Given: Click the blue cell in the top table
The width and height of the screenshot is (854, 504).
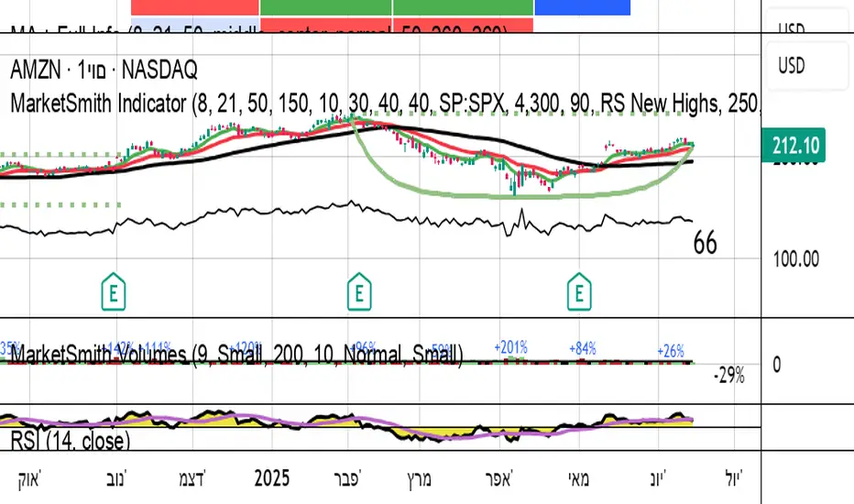Looking at the screenshot, I should pos(582,7).
